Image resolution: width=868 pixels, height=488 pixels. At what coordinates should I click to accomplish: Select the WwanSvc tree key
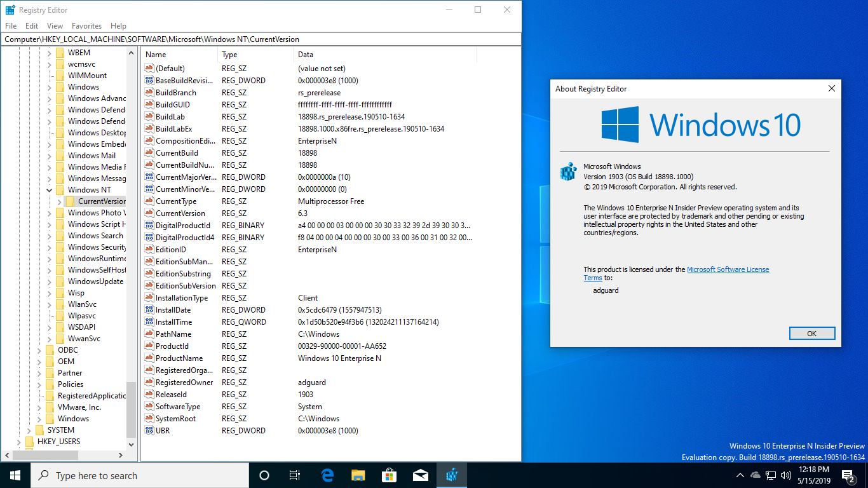point(84,339)
